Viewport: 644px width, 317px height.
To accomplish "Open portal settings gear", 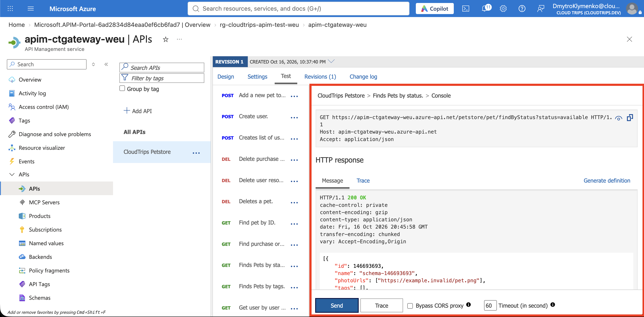I will coord(503,9).
